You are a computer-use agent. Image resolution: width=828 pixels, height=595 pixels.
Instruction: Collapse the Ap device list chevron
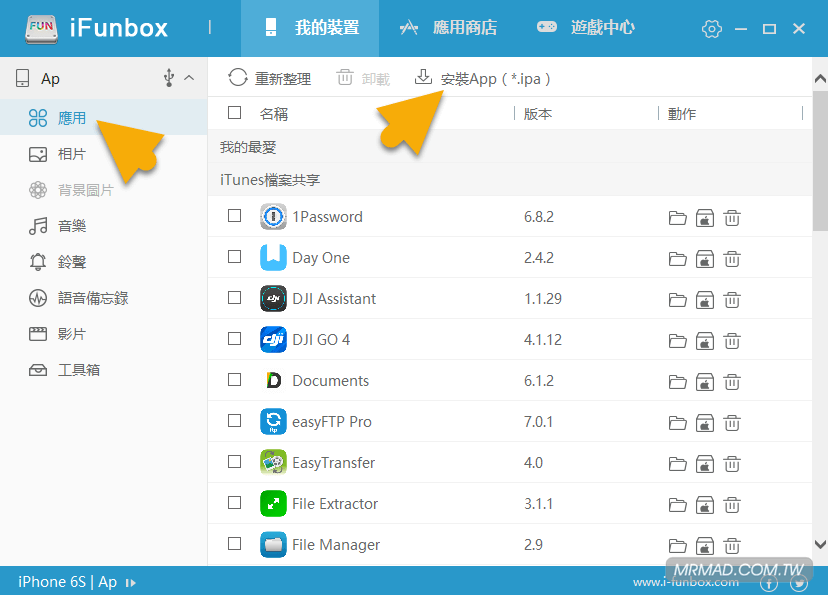coord(189,78)
